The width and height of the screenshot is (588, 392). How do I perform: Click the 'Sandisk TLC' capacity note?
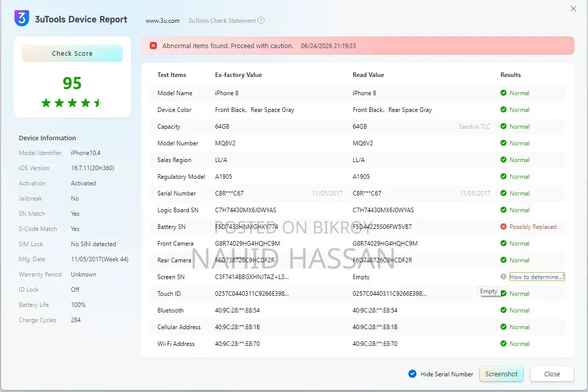click(474, 127)
